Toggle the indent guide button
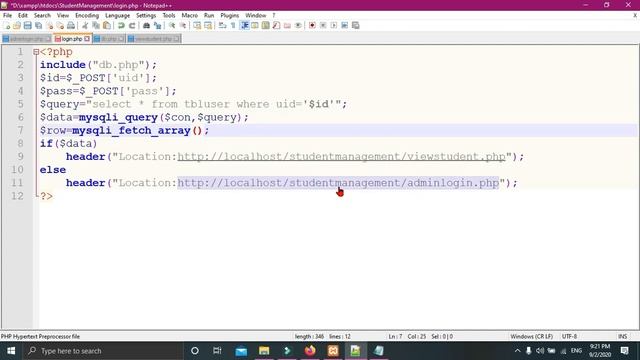This screenshot has height=360, width=640. coord(244,26)
